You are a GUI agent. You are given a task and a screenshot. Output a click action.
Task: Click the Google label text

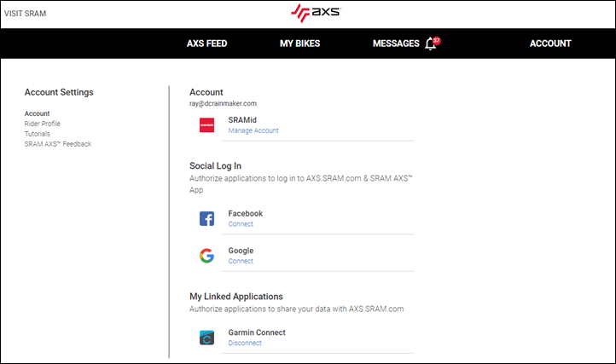tap(241, 251)
